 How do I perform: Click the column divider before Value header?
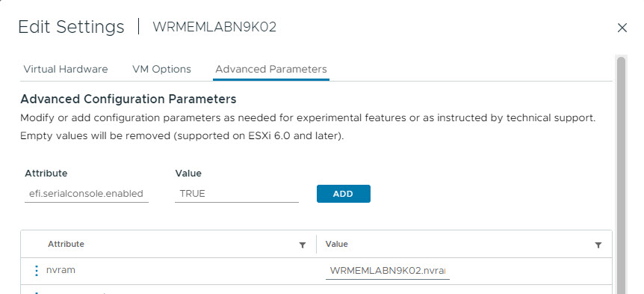pyautogui.click(x=316, y=244)
